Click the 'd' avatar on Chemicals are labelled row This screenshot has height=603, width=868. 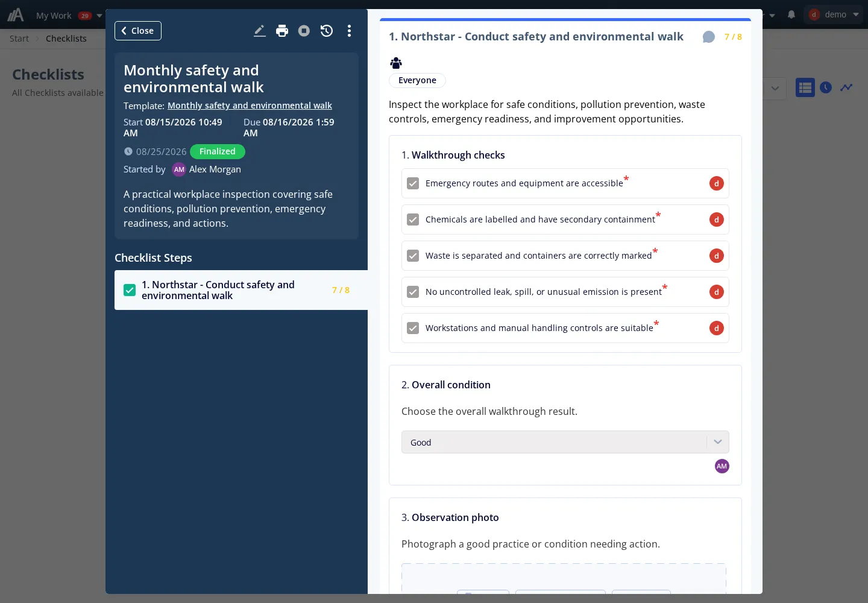click(717, 219)
